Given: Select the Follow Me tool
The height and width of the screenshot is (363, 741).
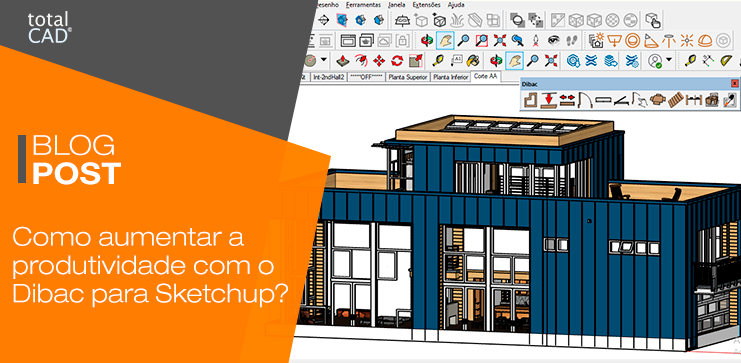Looking at the screenshot, I should point(361,60).
